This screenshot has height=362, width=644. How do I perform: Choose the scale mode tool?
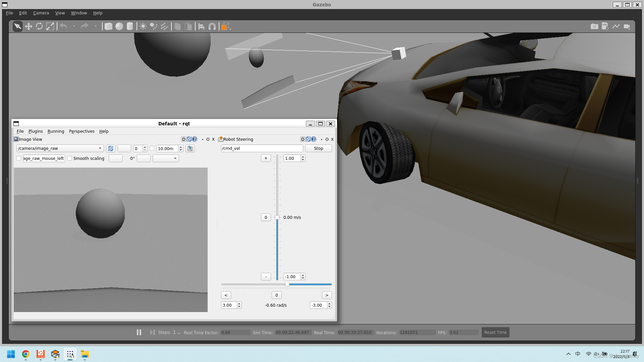[50, 26]
